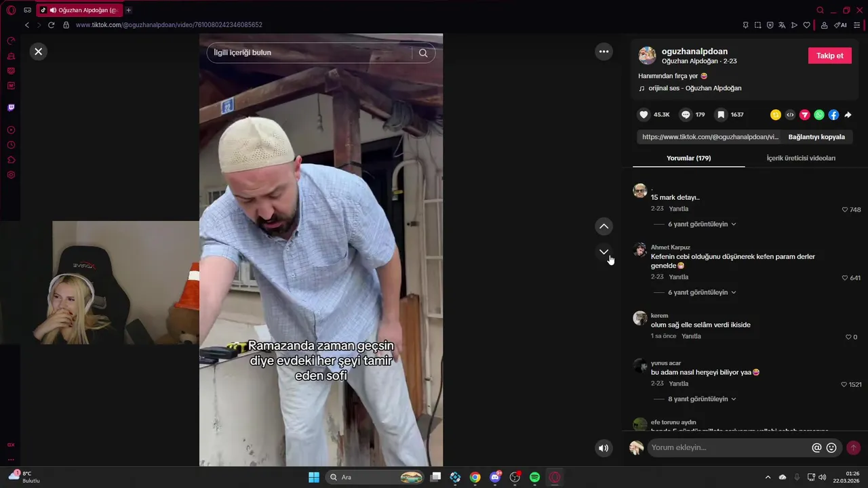Mention a user with @ icon
The image size is (868, 488).
coord(816,448)
